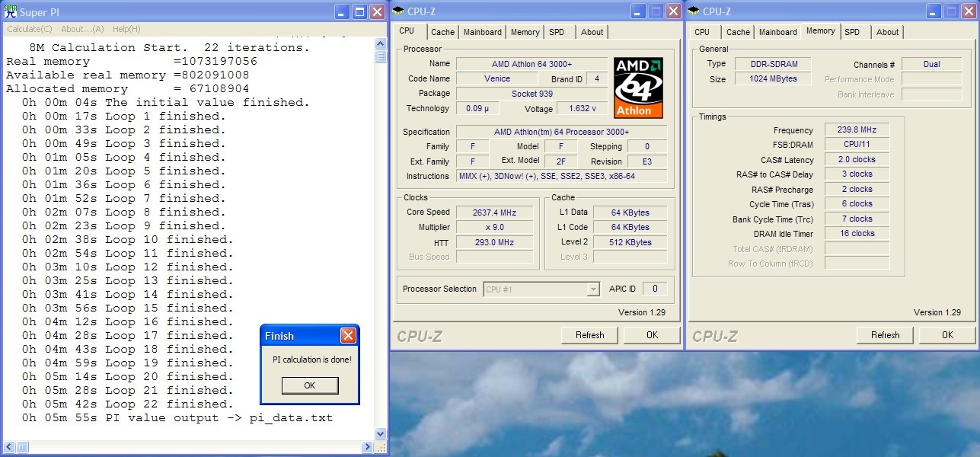Click the left CPU-Z window title icon
The image size is (980, 457).
coord(399,11)
